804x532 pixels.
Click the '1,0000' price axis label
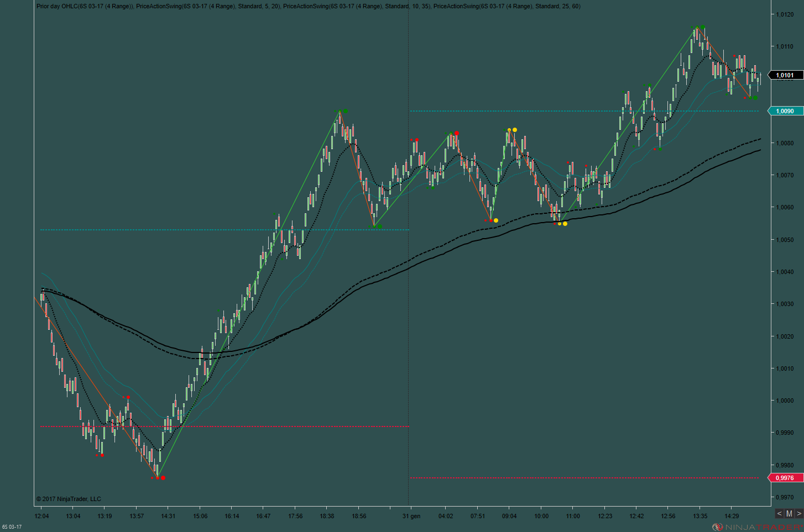tap(785, 401)
